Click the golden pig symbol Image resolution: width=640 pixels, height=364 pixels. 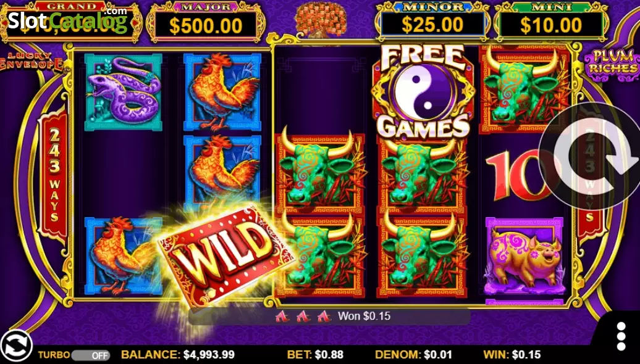(x=524, y=257)
